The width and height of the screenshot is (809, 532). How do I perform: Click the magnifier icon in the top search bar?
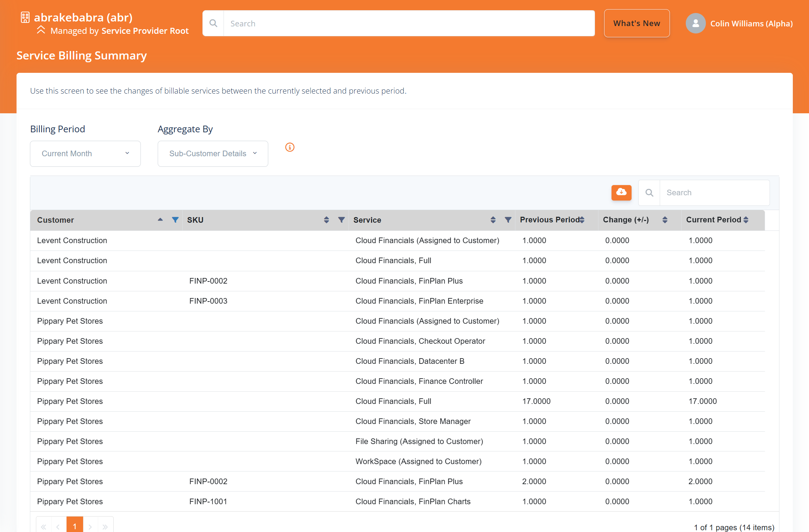(x=213, y=23)
